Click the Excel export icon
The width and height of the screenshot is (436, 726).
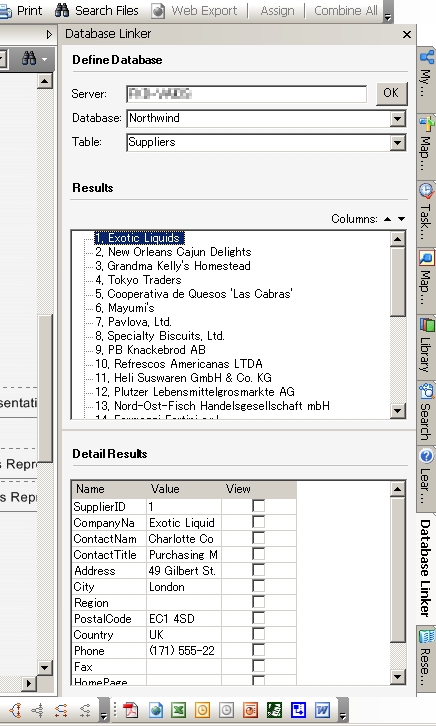pyautogui.click(x=179, y=710)
